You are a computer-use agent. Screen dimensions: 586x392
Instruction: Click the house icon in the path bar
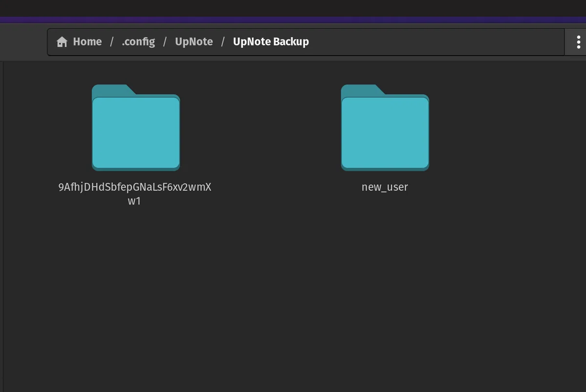62,42
